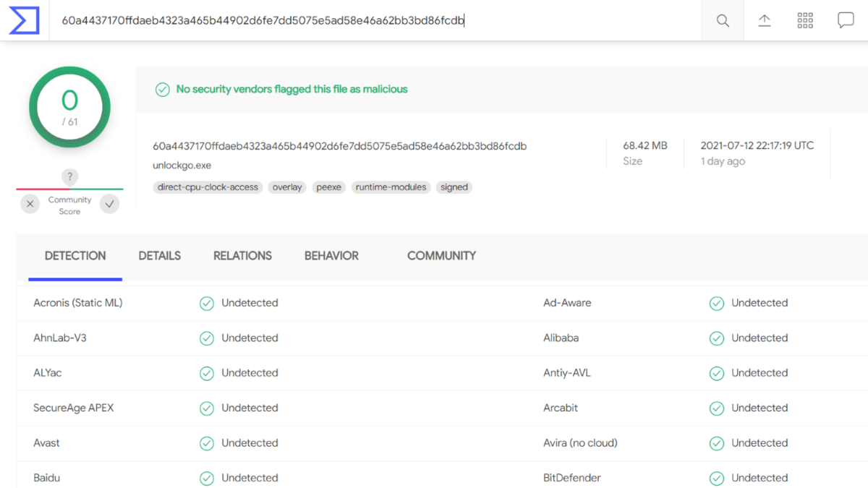
Task: Select the RELATIONS tab
Action: click(242, 255)
